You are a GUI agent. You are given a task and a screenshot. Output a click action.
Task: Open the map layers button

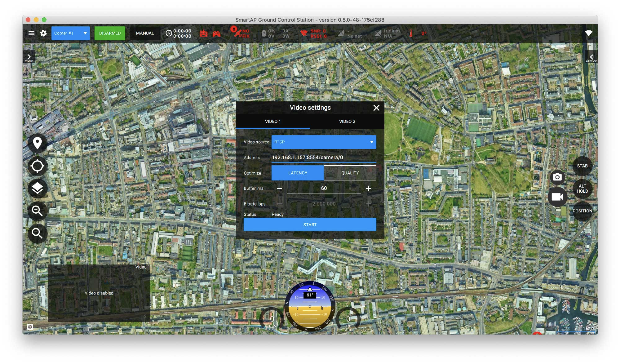pyautogui.click(x=37, y=188)
